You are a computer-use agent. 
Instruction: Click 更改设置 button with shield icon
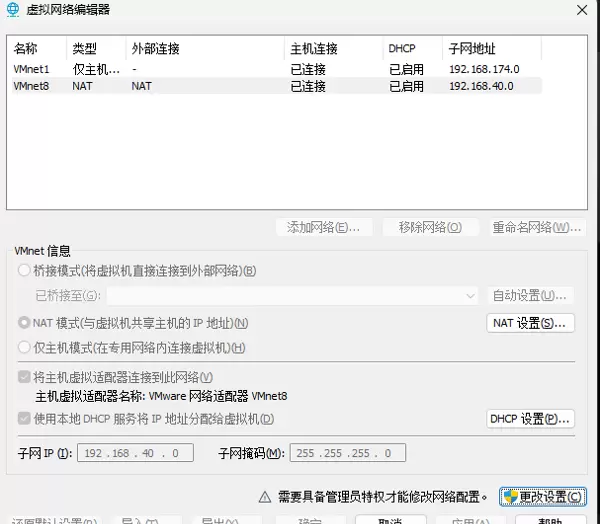coord(543,496)
